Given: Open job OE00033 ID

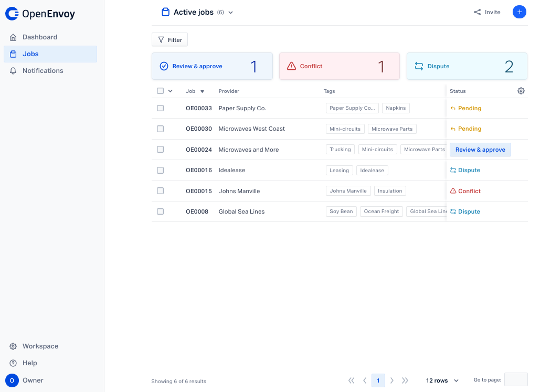Looking at the screenshot, I should [x=199, y=108].
